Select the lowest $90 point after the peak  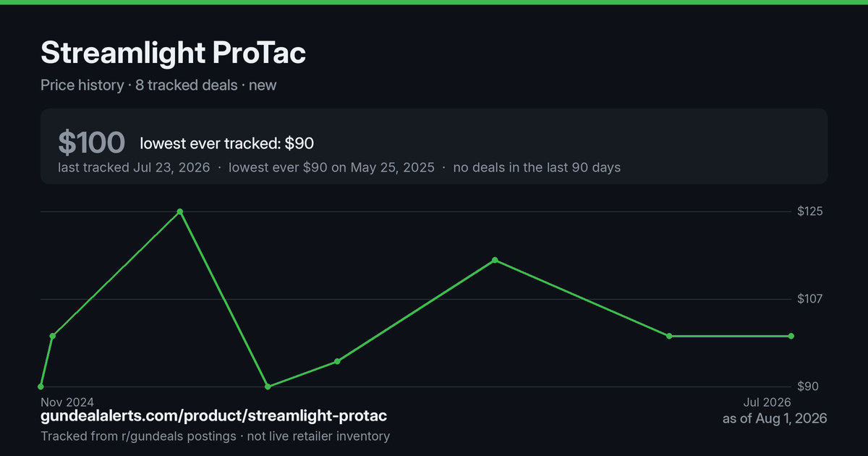pyautogui.click(x=268, y=387)
